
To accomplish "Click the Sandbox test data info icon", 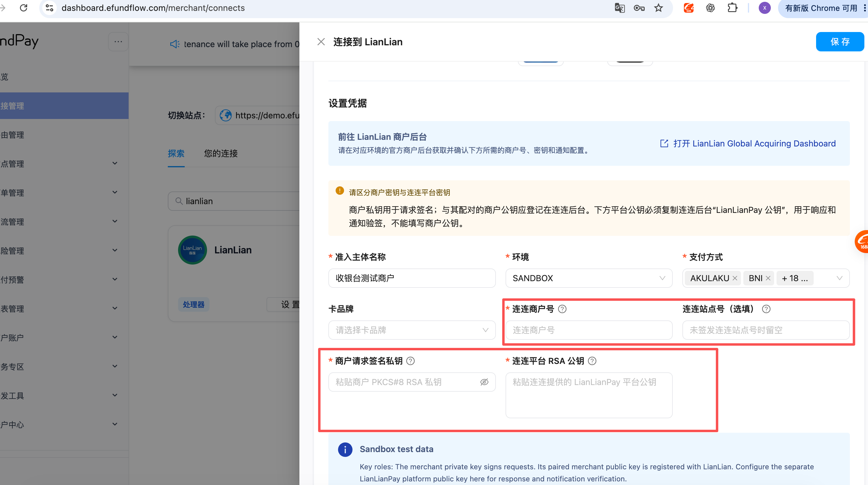I will 345,449.
